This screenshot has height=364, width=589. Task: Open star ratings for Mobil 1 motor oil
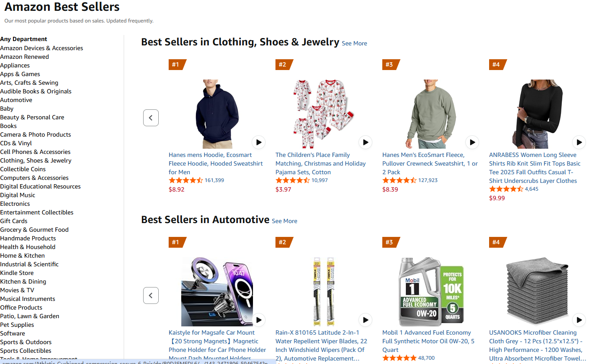pos(399,358)
